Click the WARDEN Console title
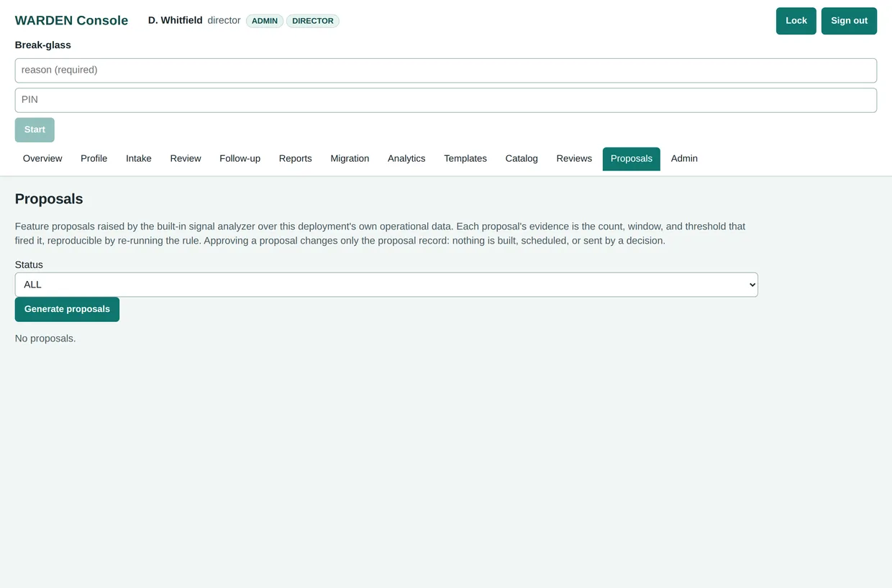The height and width of the screenshot is (588, 892). [x=71, y=21]
